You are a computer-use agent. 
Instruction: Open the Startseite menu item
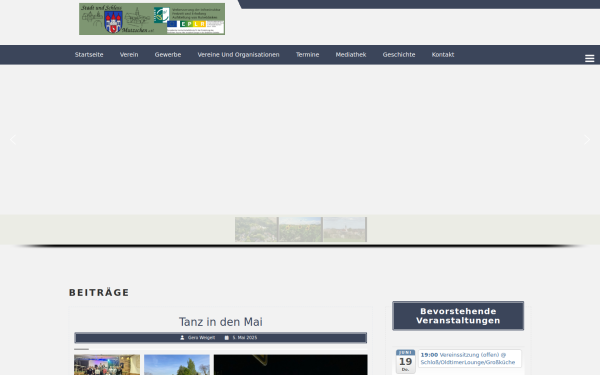(x=89, y=55)
